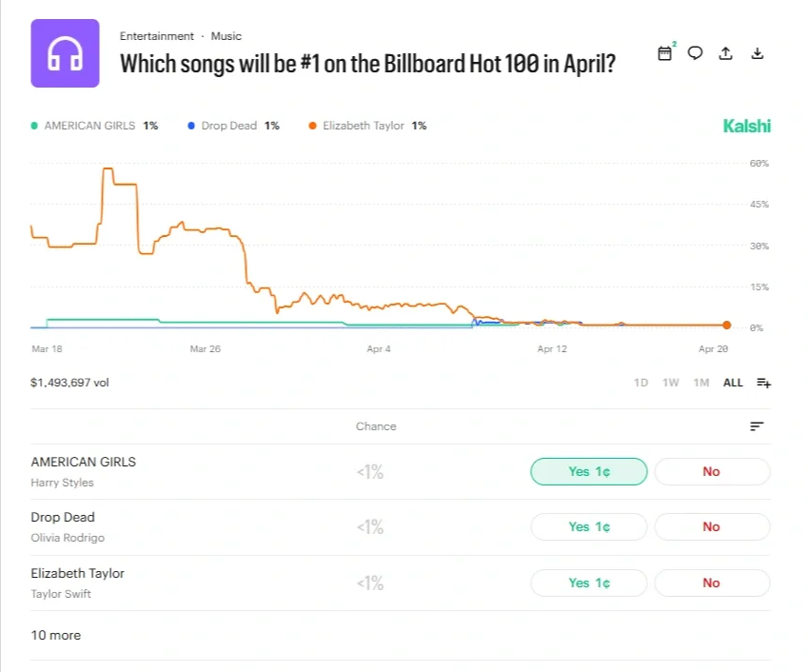
Task: Open the Chance column header options
Action: click(x=376, y=426)
